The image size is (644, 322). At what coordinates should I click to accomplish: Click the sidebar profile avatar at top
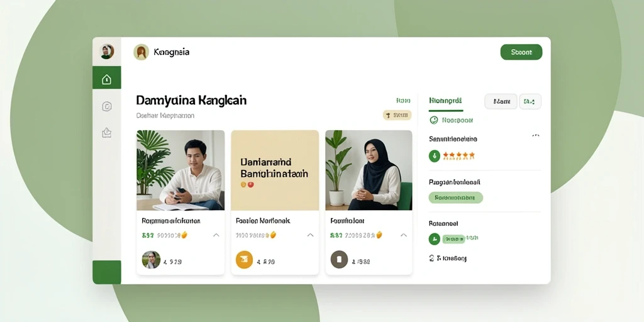(107, 52)
